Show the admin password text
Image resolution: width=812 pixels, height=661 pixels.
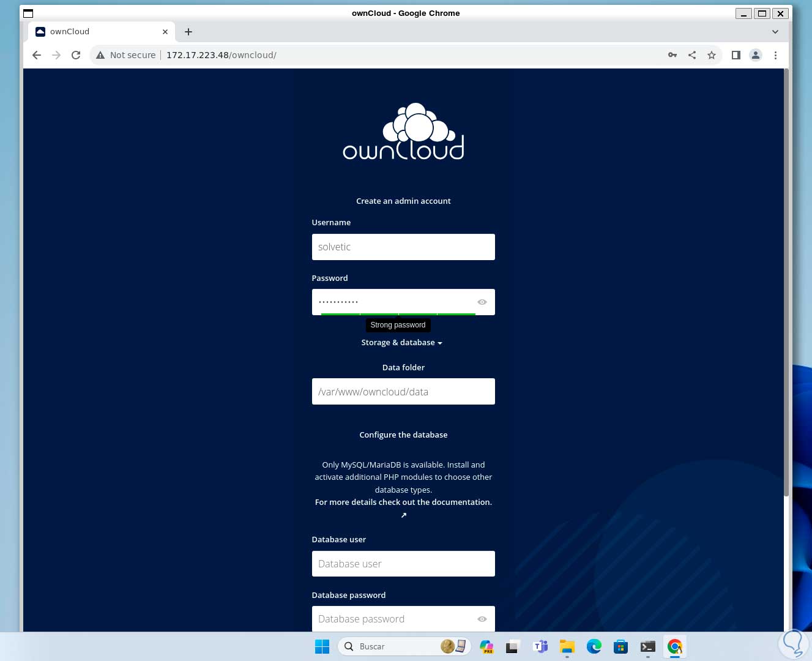click(482, 302)
